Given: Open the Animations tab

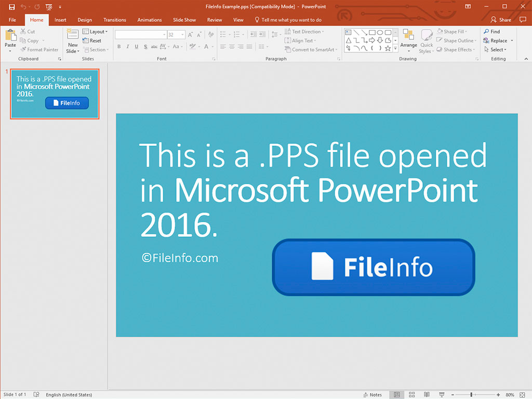Looking at the screenshot, I should pyautogui.click(x=150, y=20).
